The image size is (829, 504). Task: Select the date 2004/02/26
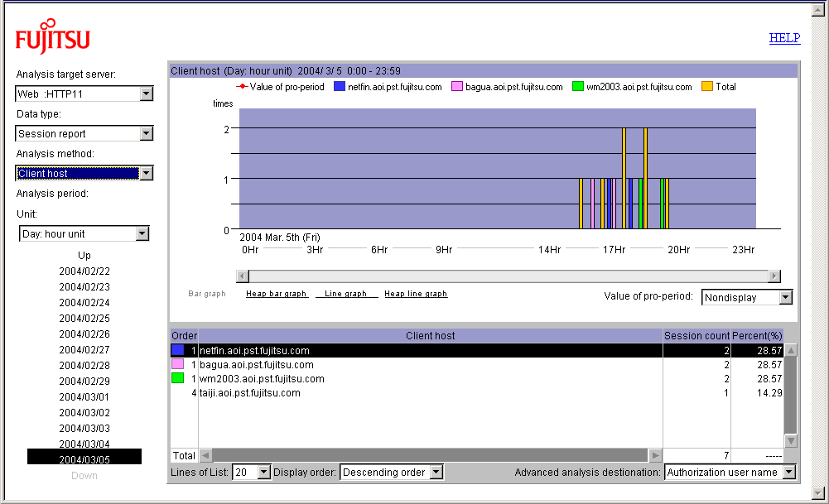tap(84, 334)
